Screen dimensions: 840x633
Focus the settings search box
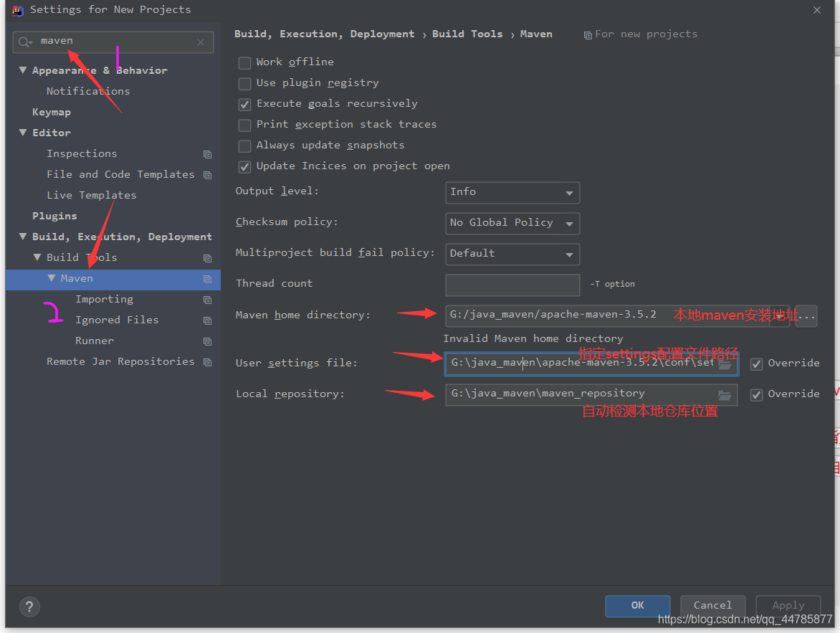click(113, 42)
